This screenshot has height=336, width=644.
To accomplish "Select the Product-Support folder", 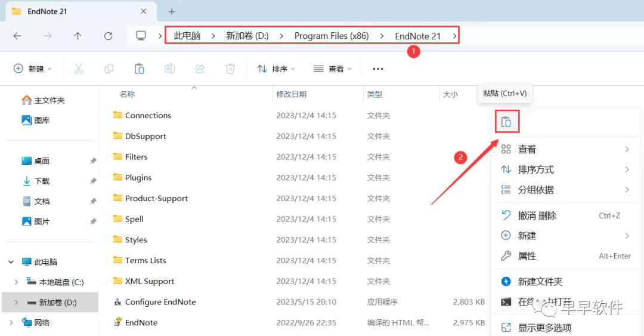I will pos(150,198).
